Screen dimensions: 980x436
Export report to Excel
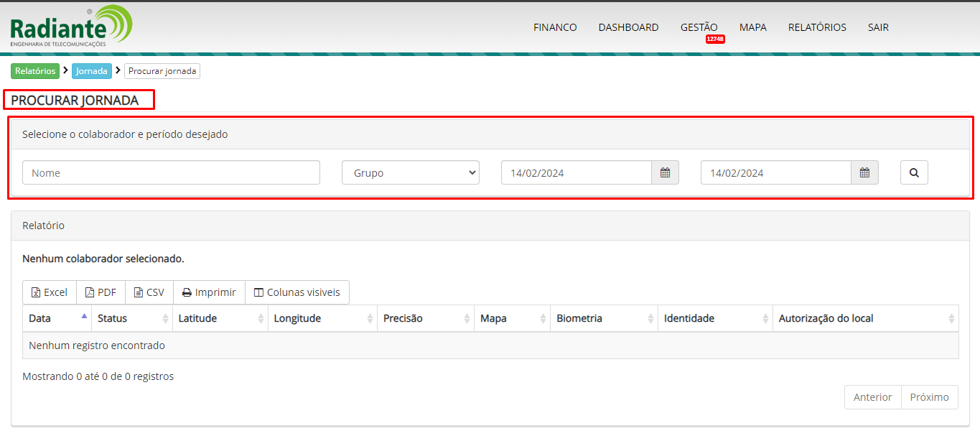(50, 292)
